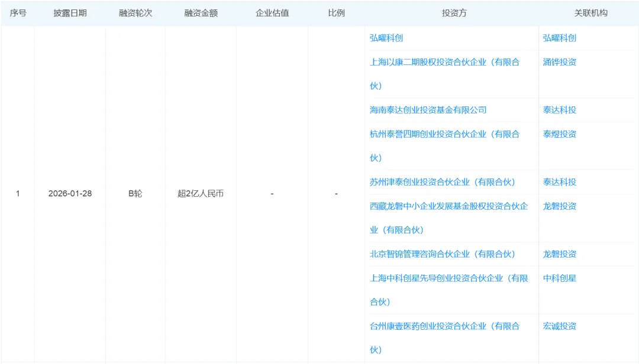
Task: Click 泰达科技 beside 海南泰达创业投资基金有限公司
Action: coord(559,110)
